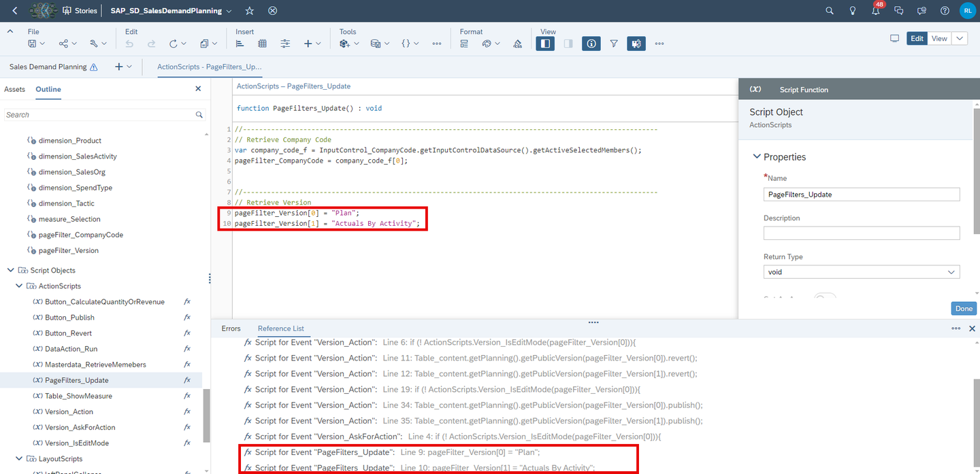Open the add page plus dropdown

(122, 67)
